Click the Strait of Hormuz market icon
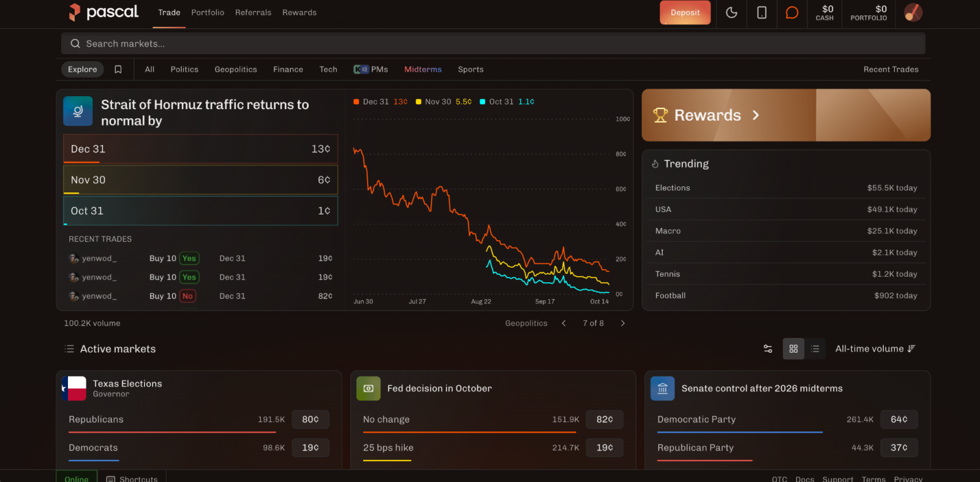The width and height of the screenshot is (980, 482). coord(78,111)
